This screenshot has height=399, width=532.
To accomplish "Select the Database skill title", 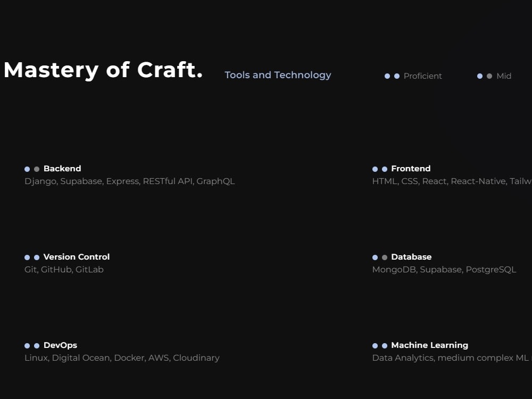I will coord(412,257).
